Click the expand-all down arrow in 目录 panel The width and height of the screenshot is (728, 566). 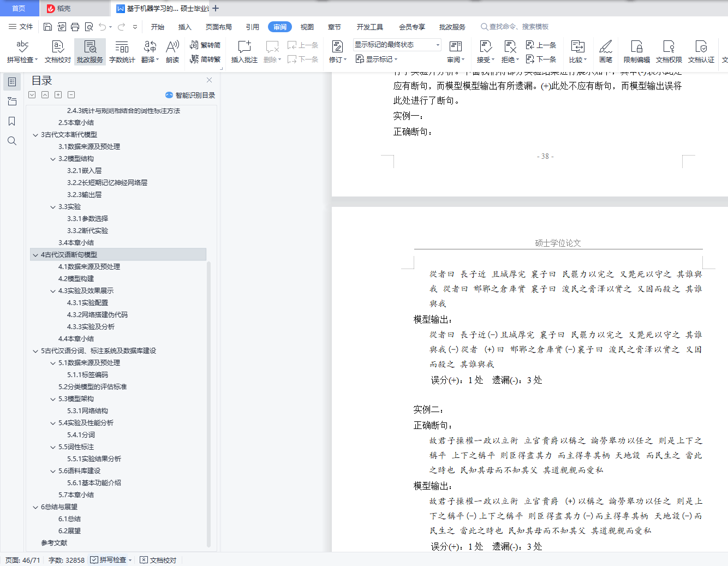[x=32, y=95]
